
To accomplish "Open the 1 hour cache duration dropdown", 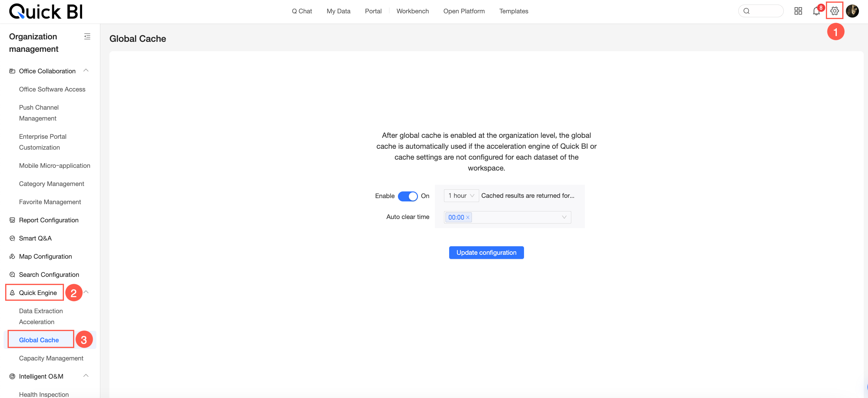I will tap(461, 196).
